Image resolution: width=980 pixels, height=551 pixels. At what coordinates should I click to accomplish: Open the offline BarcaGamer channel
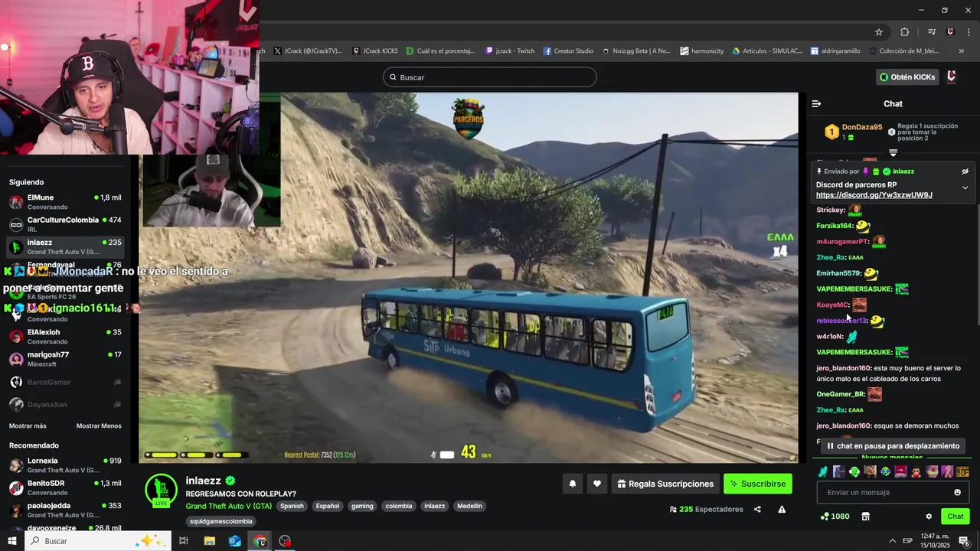(x=65, y=382)
